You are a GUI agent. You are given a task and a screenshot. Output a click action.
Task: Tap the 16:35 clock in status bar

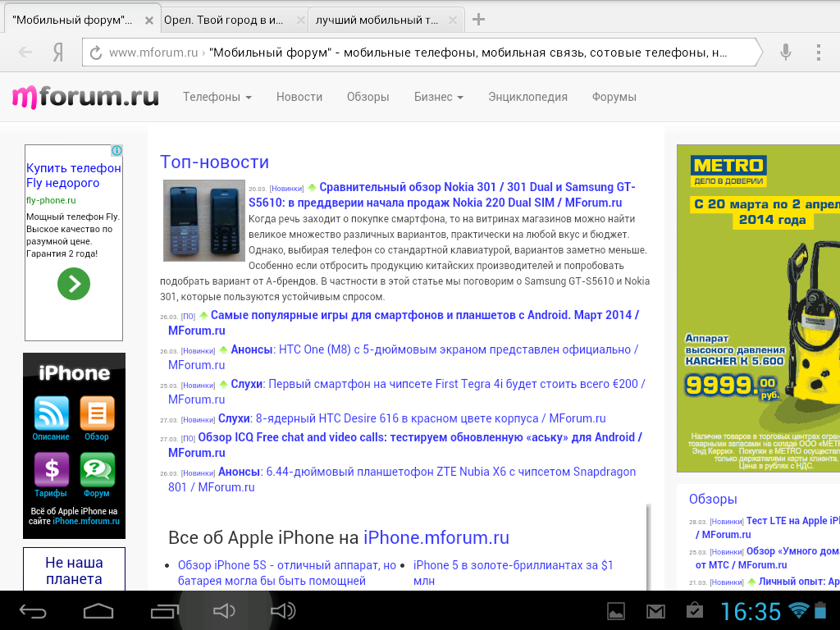[751, 611]
